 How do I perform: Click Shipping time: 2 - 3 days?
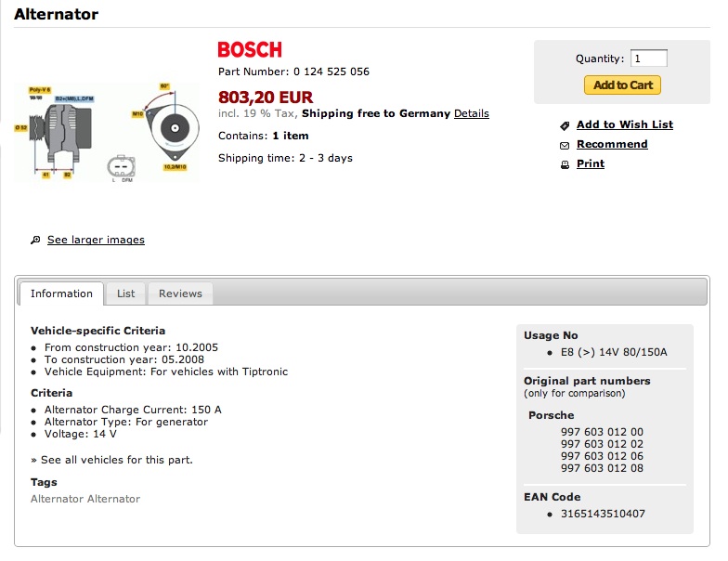[x=285, y=158]
